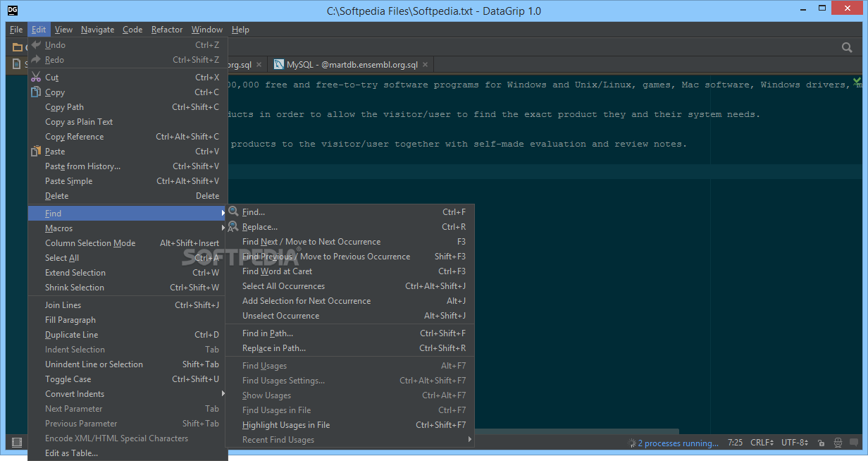Image resolution: width=868 pixels, height=461 pixels.
Task: Click the Paste clipboard icon
Action: pos(37,151)
